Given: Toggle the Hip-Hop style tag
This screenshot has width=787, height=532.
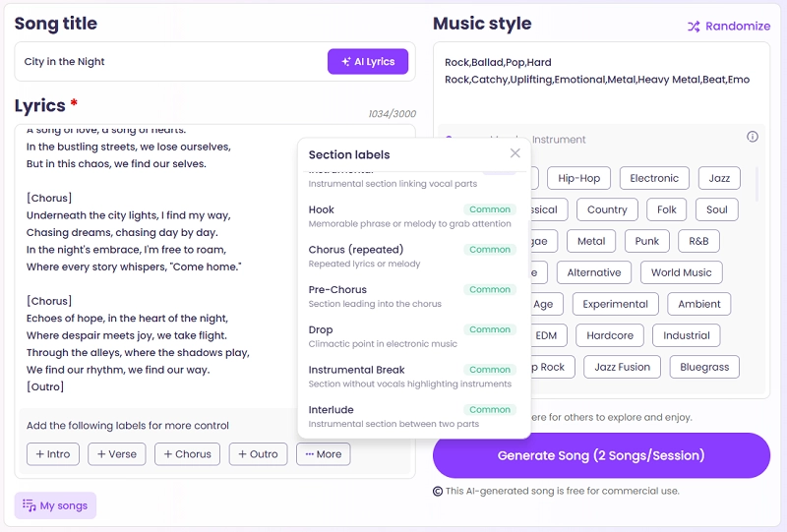Looking at the screenshot, I should (x=578, y=178).
